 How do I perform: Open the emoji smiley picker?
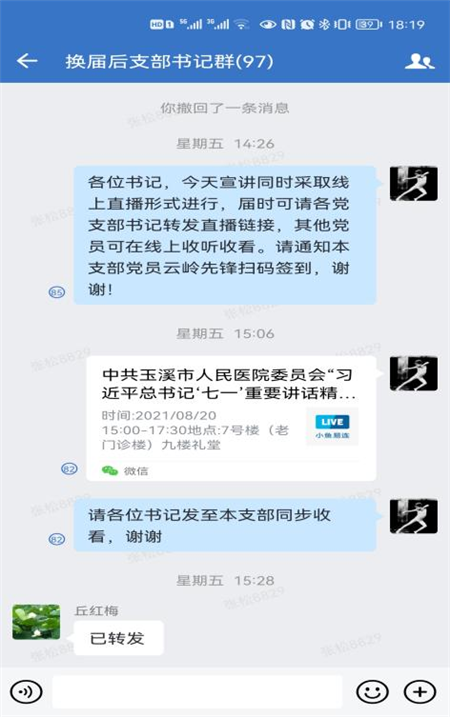coord(372,692)
